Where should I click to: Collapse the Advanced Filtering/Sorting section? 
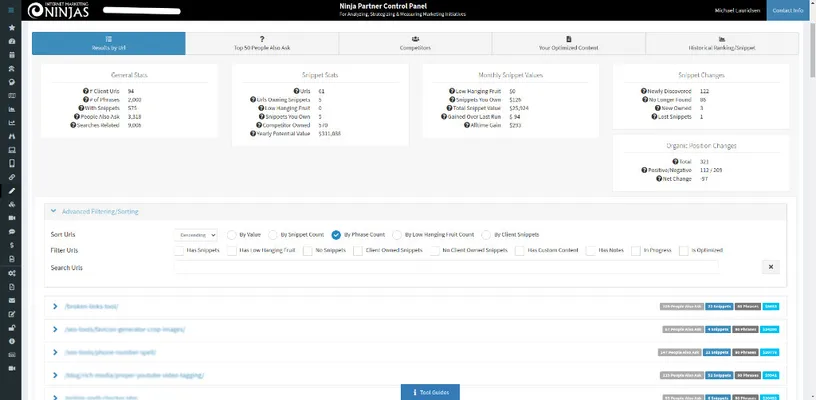click(52, 212)
